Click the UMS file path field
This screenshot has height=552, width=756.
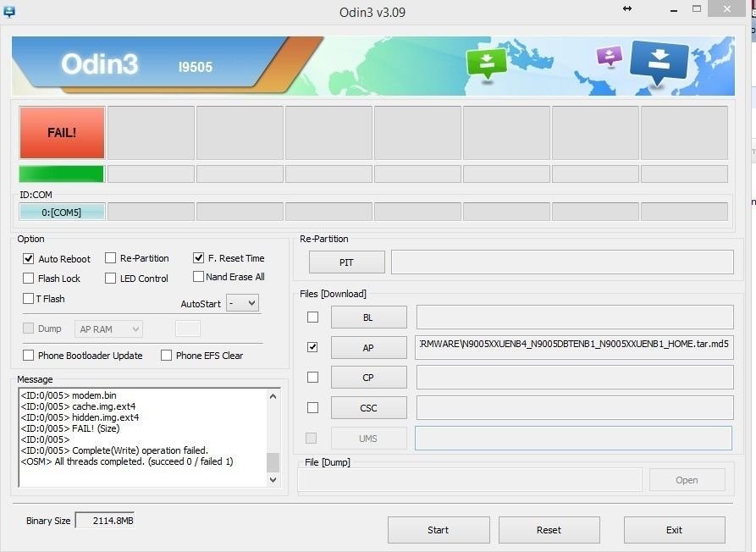[x=573, y=439]
